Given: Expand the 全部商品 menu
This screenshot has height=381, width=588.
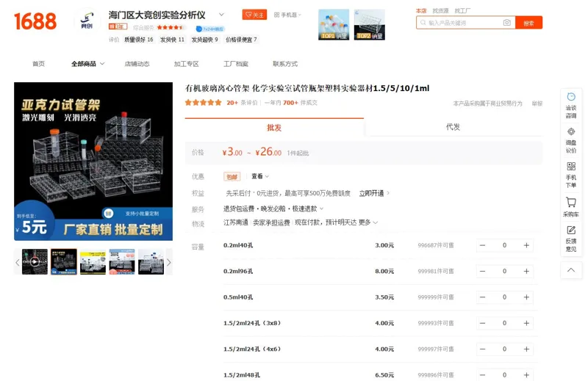Looking at the screenshot, I should click(87, 64).
